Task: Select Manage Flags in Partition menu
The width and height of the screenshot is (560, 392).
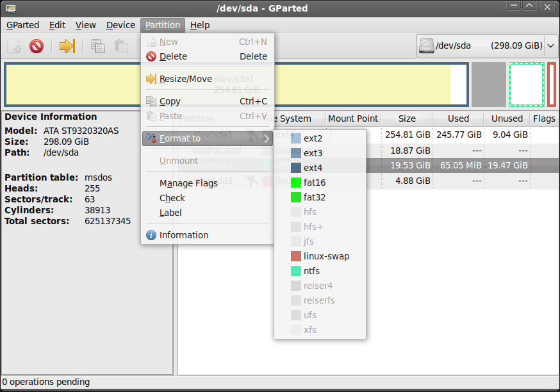Action: pyautogui.click(x=207, y=183)
